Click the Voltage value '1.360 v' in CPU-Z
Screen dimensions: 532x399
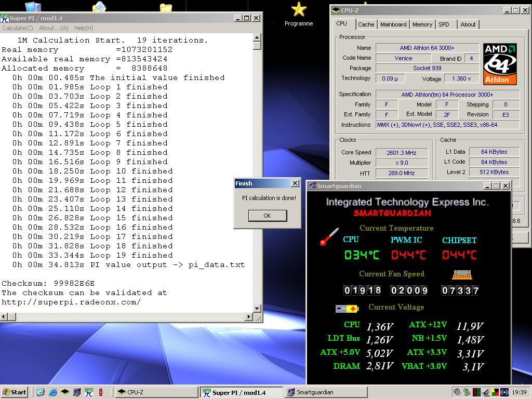coord(461,78)
